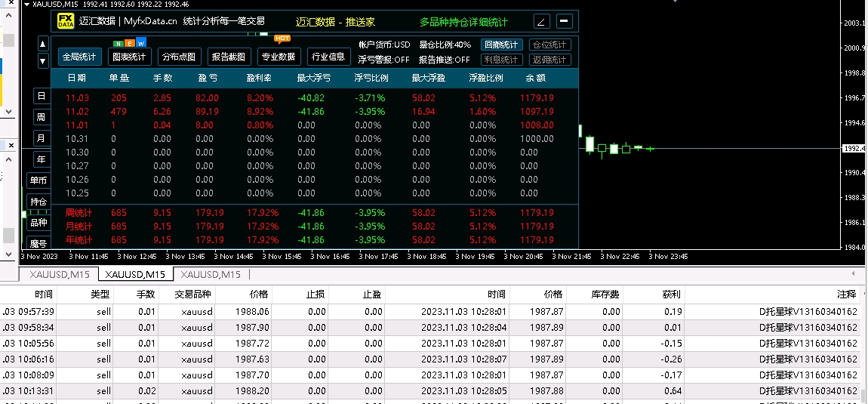Viewport: 868px width, 404px height.
Task: Switch to 周 weekly view
Action: pos(41,117)
